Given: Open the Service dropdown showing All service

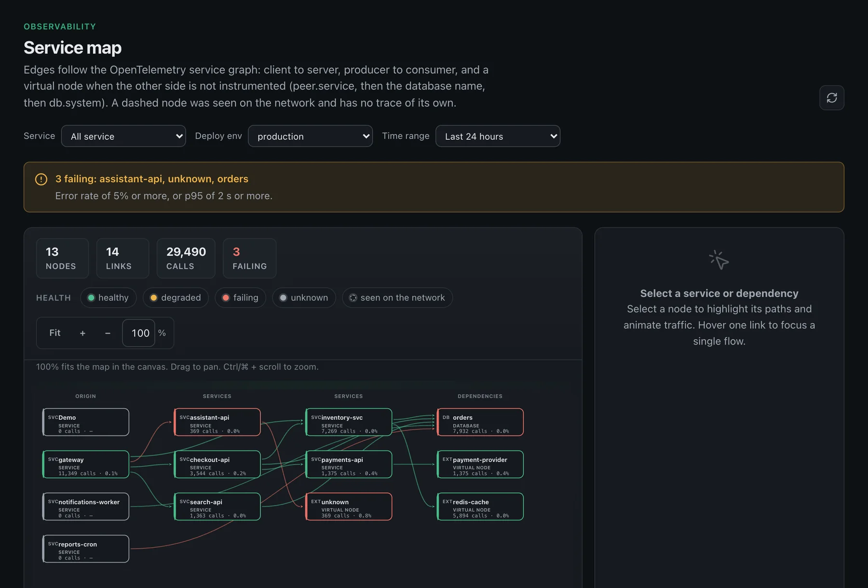Looking at the screenshot, I should click(123, 136).
